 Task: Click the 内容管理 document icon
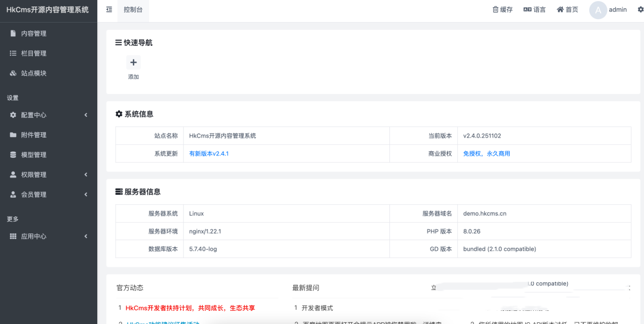tap(13, 33)
